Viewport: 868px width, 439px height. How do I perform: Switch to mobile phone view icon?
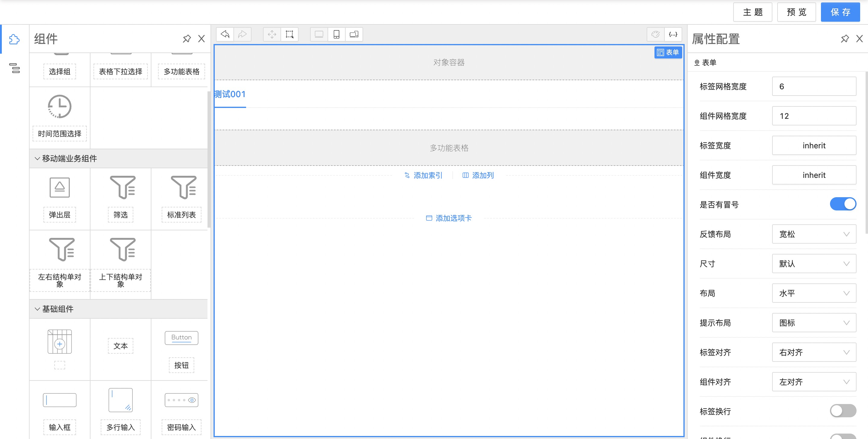pos(336,34)
